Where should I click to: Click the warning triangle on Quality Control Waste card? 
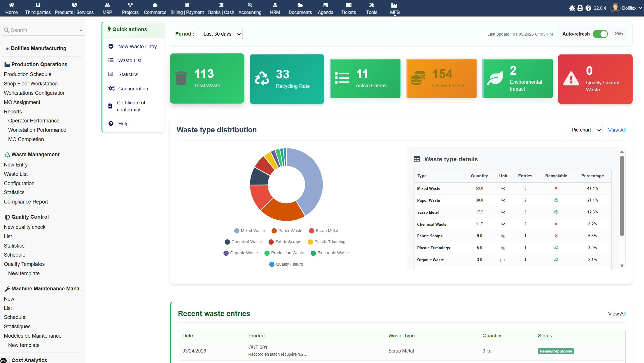point(571,79)
